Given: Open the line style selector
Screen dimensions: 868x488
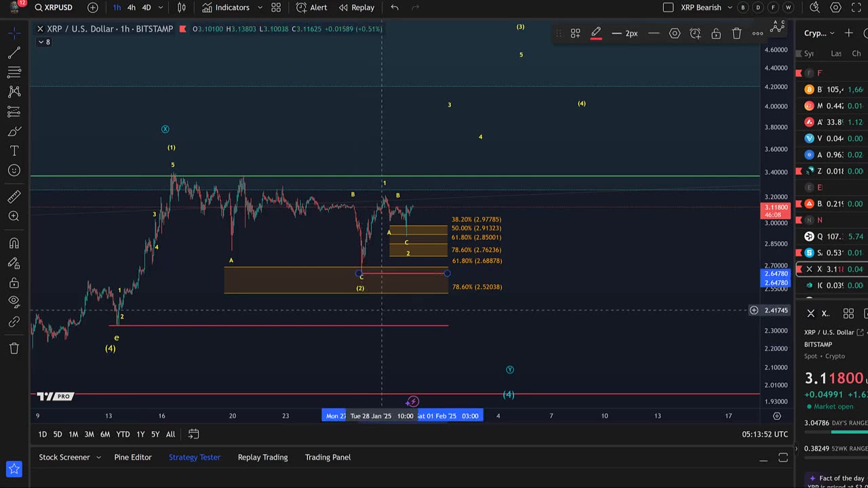Looking at the screenshot, I should [654, 33].
